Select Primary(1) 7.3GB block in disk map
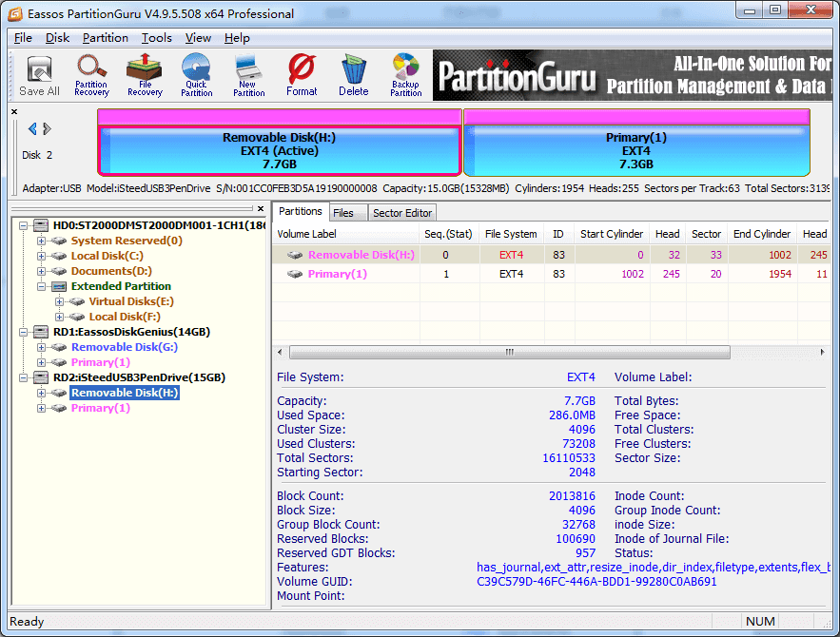Screen dimensions: 840x637 pyautogui.click(x=636, y=150)
